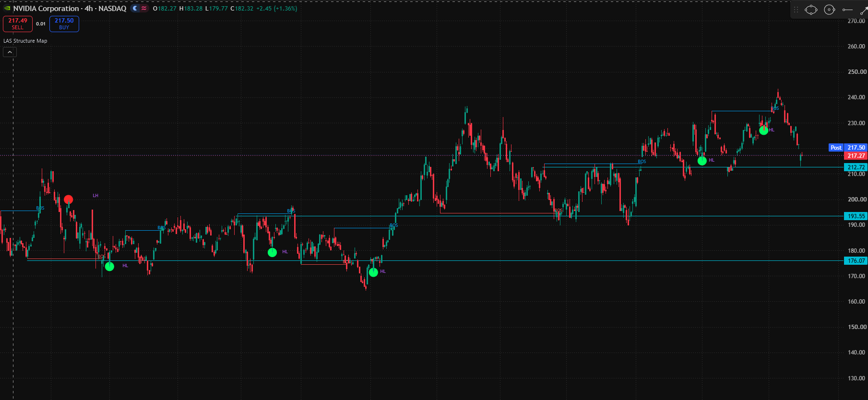
Task: Click the green HL dot near 215 price
Action: click(702, 161)
